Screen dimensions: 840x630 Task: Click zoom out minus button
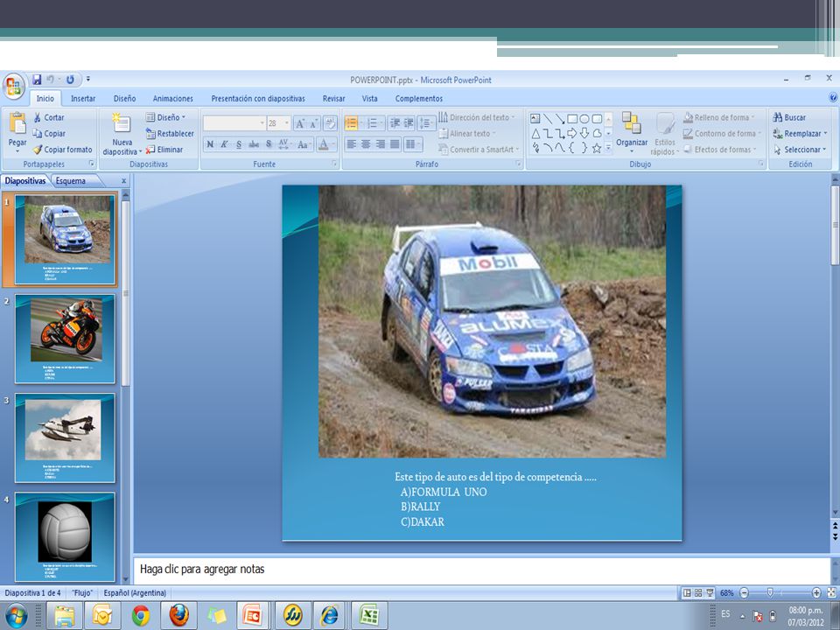[x=744, y=593]
